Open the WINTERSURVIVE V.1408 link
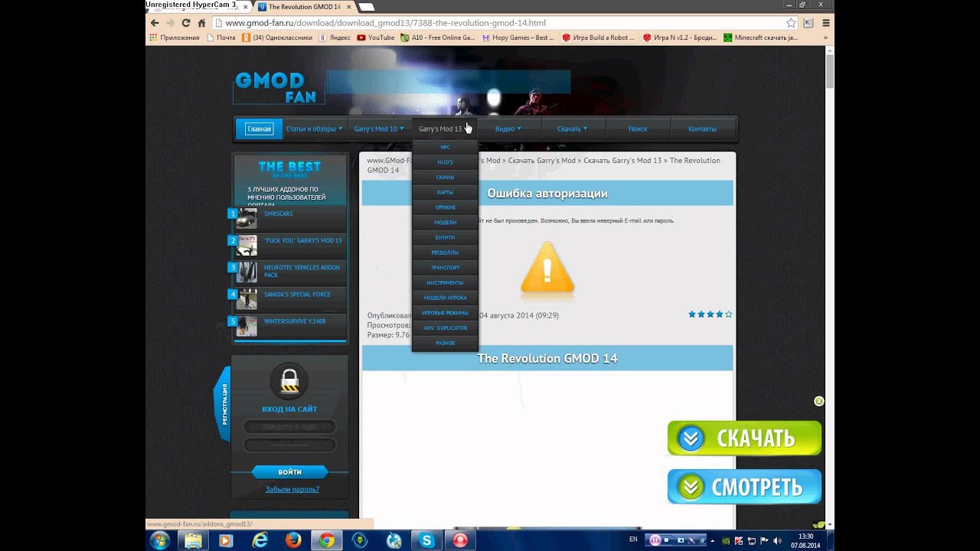Image resolution: width=980 pixels, height=551 pixels. [x=295, y=321]
